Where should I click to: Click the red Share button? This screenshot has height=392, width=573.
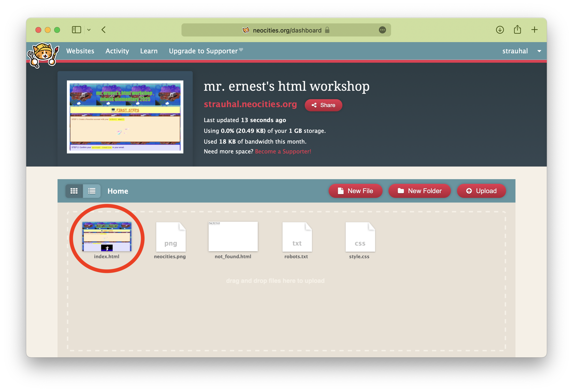pyautogui.click(x=323, y=105)
